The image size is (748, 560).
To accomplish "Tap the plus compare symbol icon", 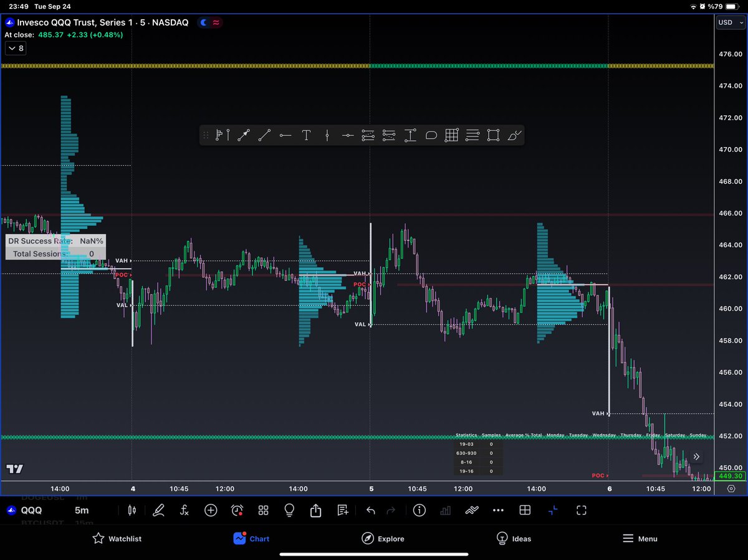I will point(211,510).
